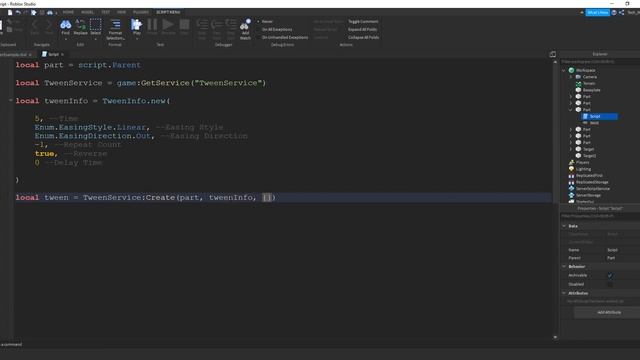Toggle the Disabled checkbox
The image size is (640, 360).
610,284
